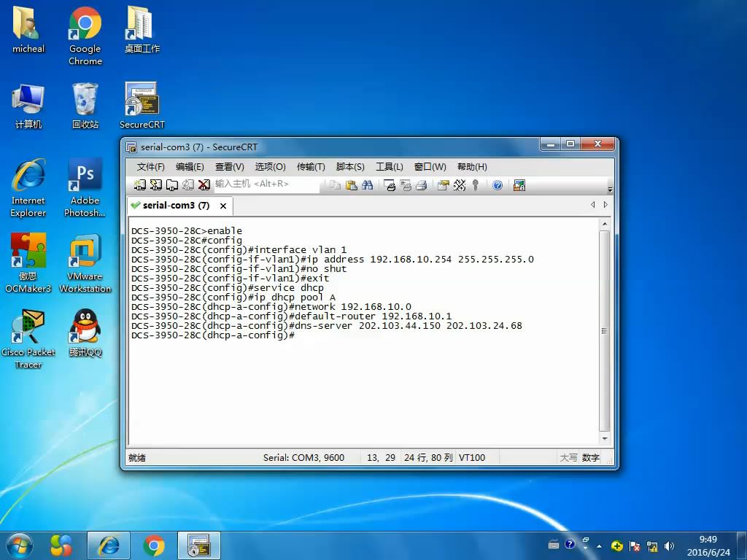
Task: Click the '24 行, 80 列' status bar entry
Action: coord(427,458)
